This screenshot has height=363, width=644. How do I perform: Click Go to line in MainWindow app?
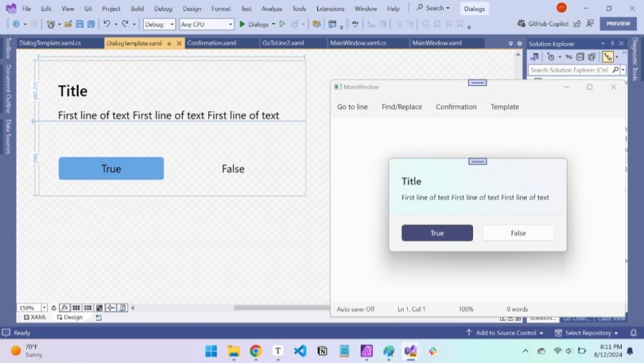point(352,107)
